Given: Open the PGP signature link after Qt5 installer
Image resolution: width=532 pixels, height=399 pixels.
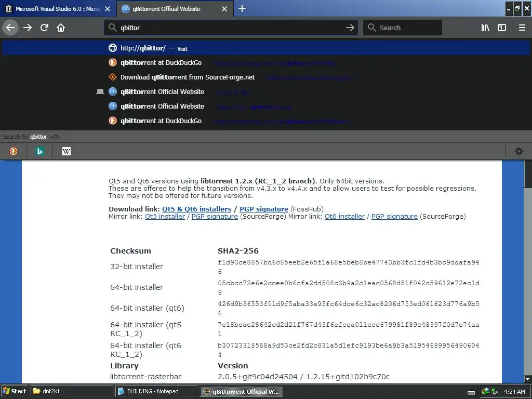Looking at the screenshot, I should (x=215, y=217).
